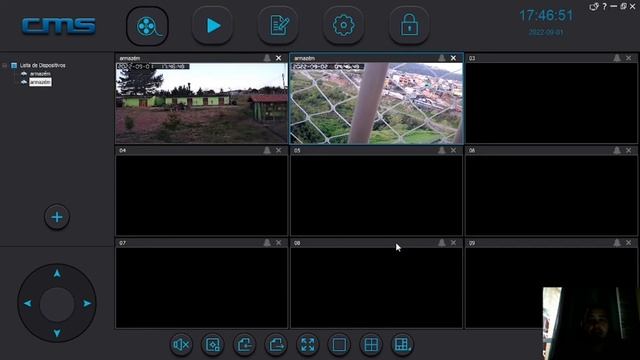The height and width of the screenshot is (360, 640).
Task: Close video pane 06
Action: pos(629,150)
